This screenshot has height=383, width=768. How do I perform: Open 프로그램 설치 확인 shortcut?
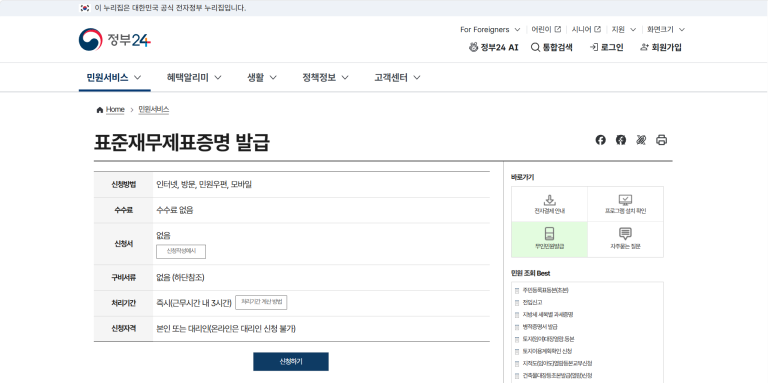pos(625,204)
